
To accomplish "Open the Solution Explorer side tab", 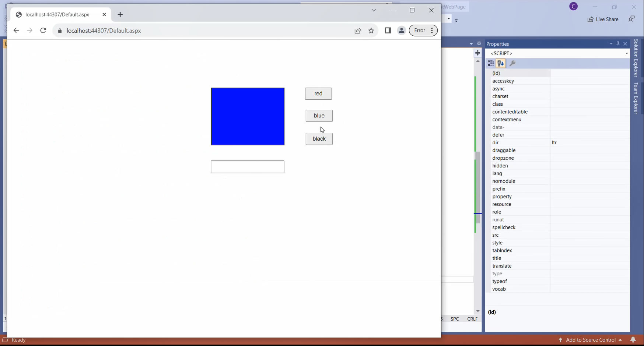I will tap(636, 58).
